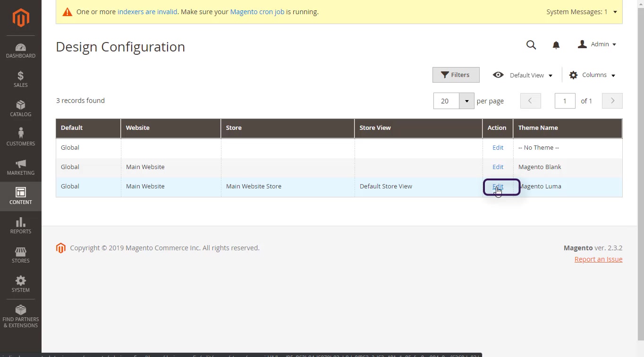
Task: Open the Reports bar chart menu
Action: (x=21, y=226)
